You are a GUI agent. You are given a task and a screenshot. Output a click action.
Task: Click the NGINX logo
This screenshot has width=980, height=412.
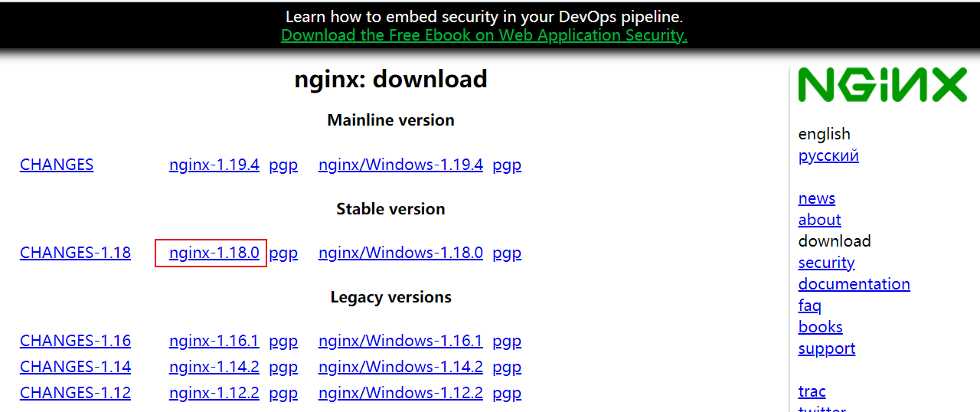click(x=883, y=85)
